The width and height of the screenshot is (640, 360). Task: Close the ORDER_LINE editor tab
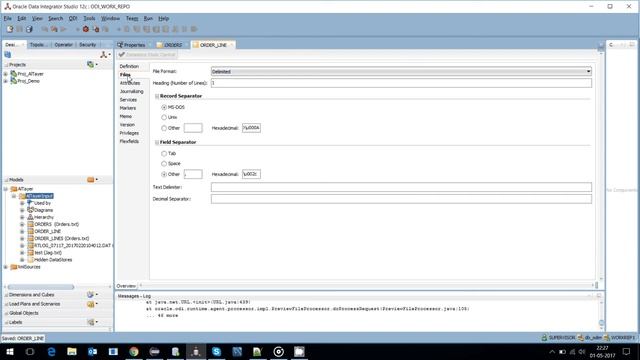[231, 45]
